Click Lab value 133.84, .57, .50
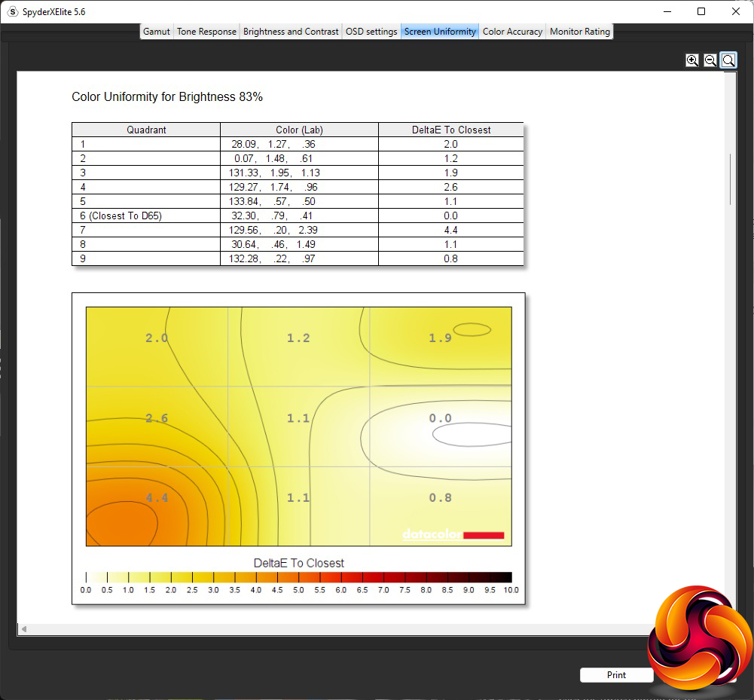754x700 pixels. click(272, 201)
